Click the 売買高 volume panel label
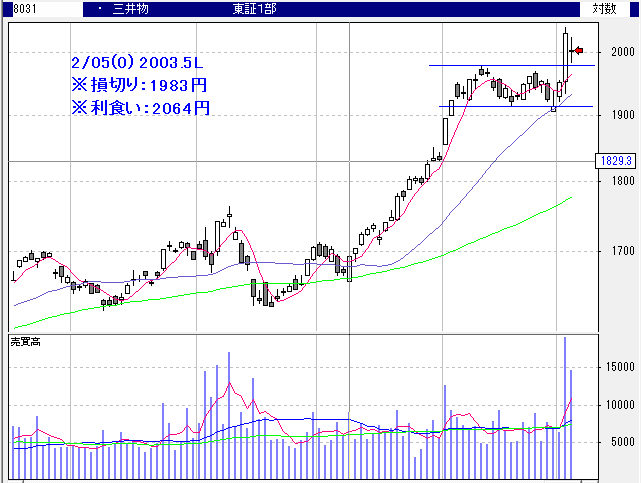The height and width of the screenshot is (483, 641). coord(27,342)
